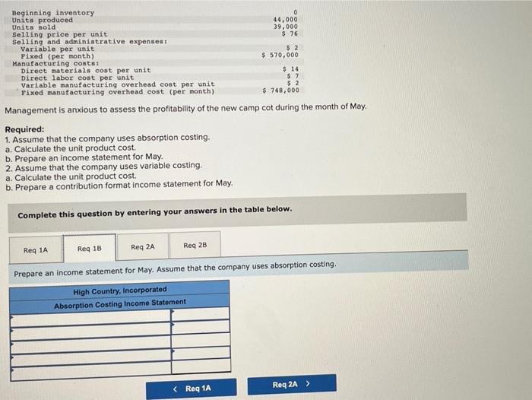Click 'Direct labor cost per unit' label
Screen dimensions: 532x400
click(x=78, y=78)
